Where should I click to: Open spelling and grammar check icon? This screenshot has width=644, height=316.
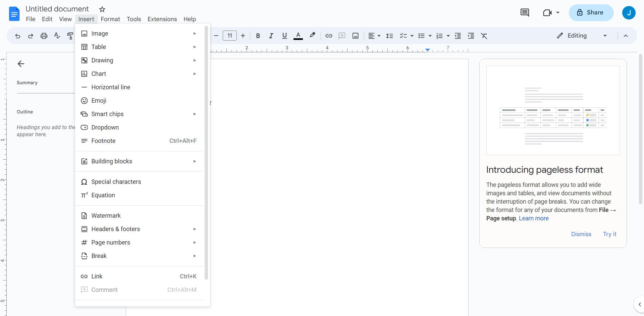coord(57,36)
